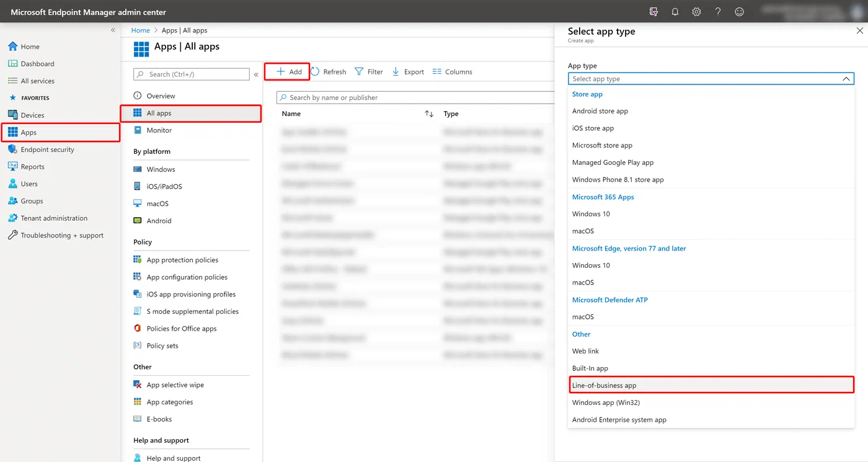868x462 pixels.
Task: Choose Line-of-business app option
Action: point(711,385)
